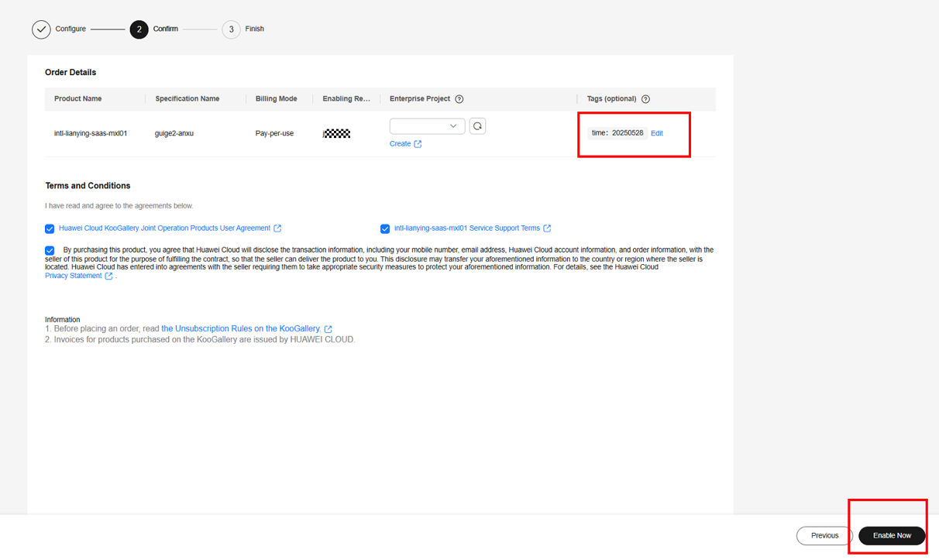This screenshot has width=939, height=560.
Task: Click the time: 20250528 tag chip
Action: (617, 133)
